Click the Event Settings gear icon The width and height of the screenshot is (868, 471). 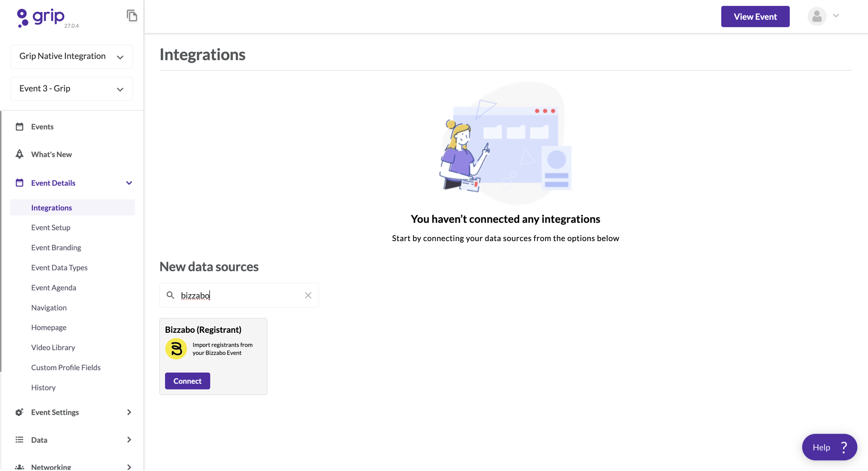pyautogui.click(x=19, y=412)
